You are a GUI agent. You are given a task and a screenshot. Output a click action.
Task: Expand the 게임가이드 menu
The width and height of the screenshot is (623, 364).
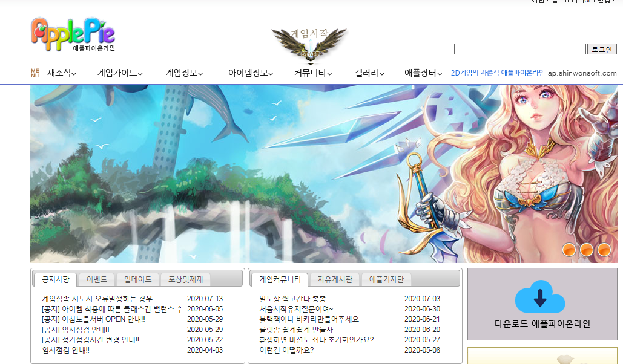(x=120, y=73)
